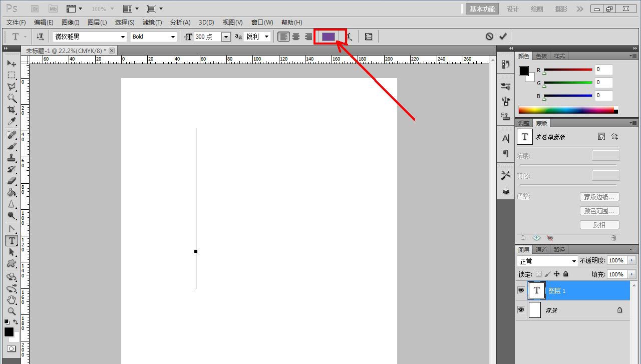This screenshot has width=641, height=364.
Task: Select the Zoom tool
Action: [11, 311]
